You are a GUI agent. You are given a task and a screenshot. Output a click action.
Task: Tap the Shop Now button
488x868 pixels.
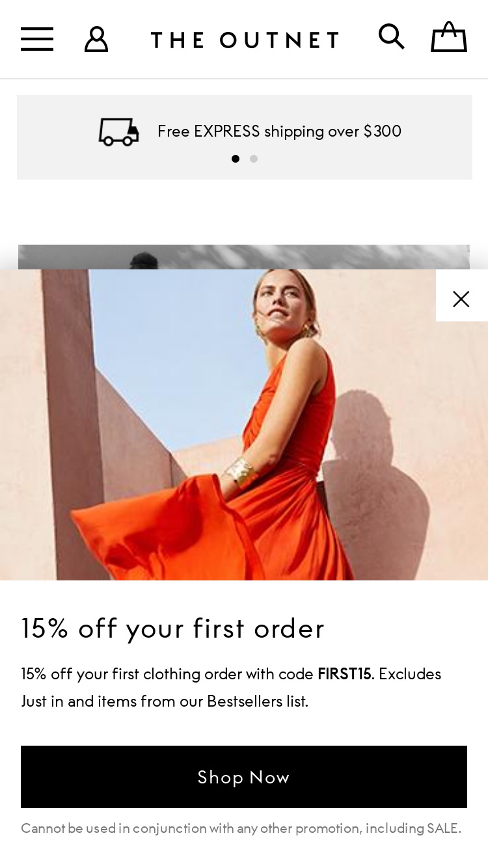pos(244,777)
